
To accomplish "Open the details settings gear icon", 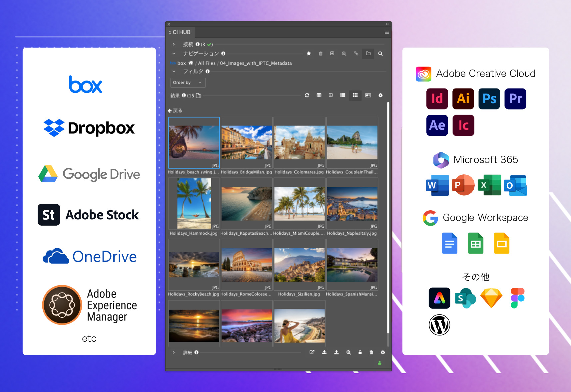I will (x=383, y=352).
